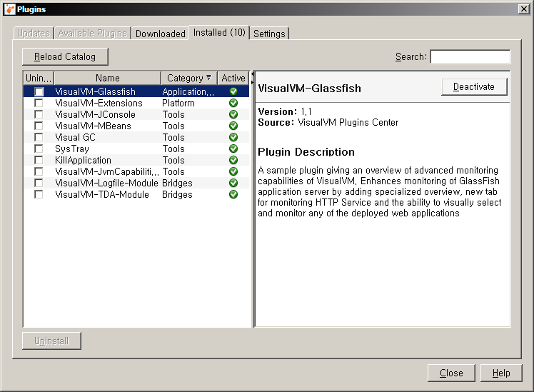The height and width of the screenshot is (392, 534).
Task: Open Help for the Plugins dialog
Action: [x=501, y=373]
